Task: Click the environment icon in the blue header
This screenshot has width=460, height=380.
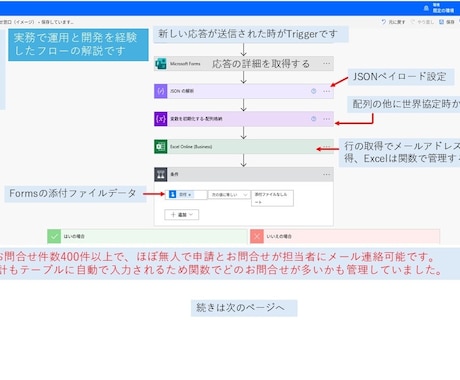Action: pos(426,8)
